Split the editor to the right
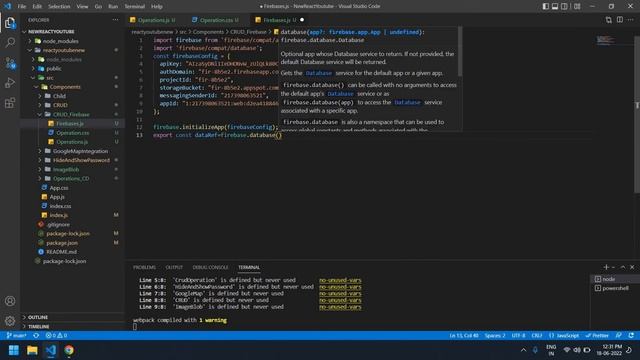This screenshot has width=640, height=360. (x=620, y=20)
